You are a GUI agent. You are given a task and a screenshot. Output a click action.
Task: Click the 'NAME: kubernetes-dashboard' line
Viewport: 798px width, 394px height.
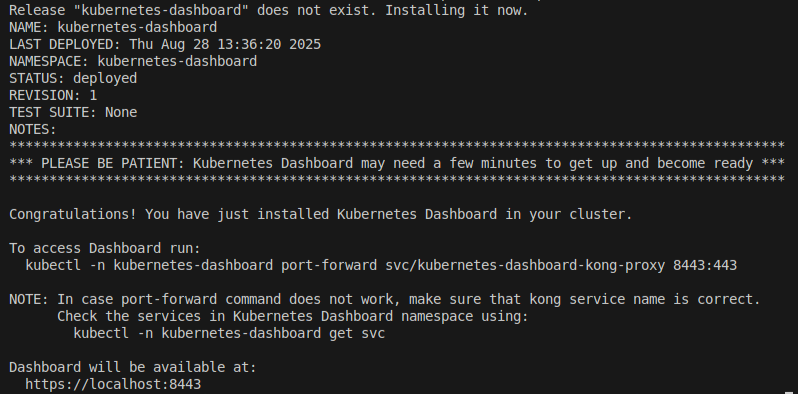[x=113, y=27]
